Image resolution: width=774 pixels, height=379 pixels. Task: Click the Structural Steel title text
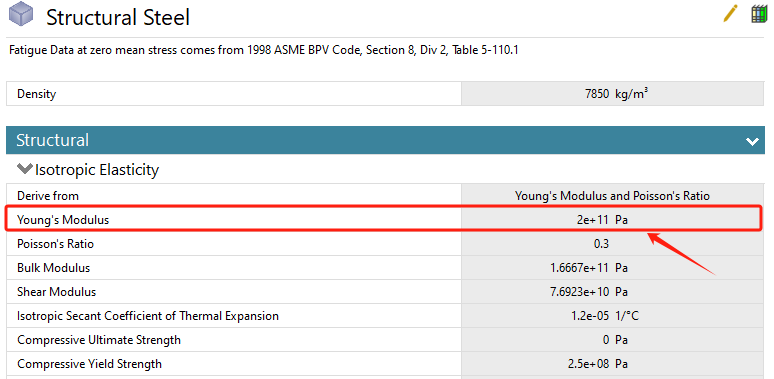pos(118,17)
